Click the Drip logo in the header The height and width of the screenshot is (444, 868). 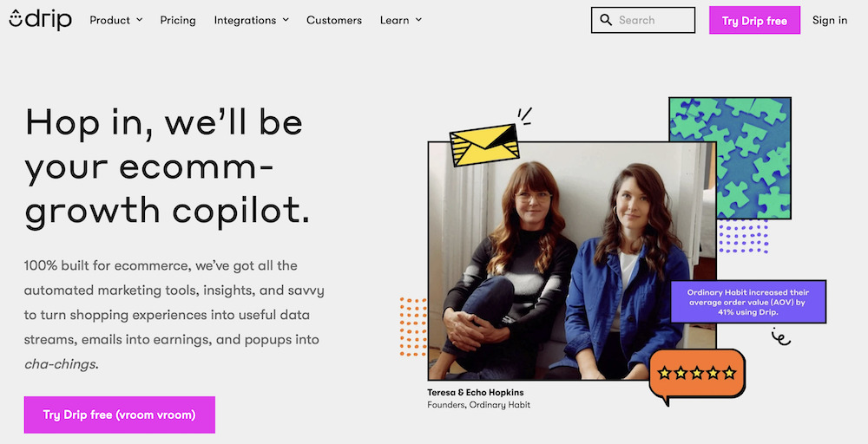[40, 20]
